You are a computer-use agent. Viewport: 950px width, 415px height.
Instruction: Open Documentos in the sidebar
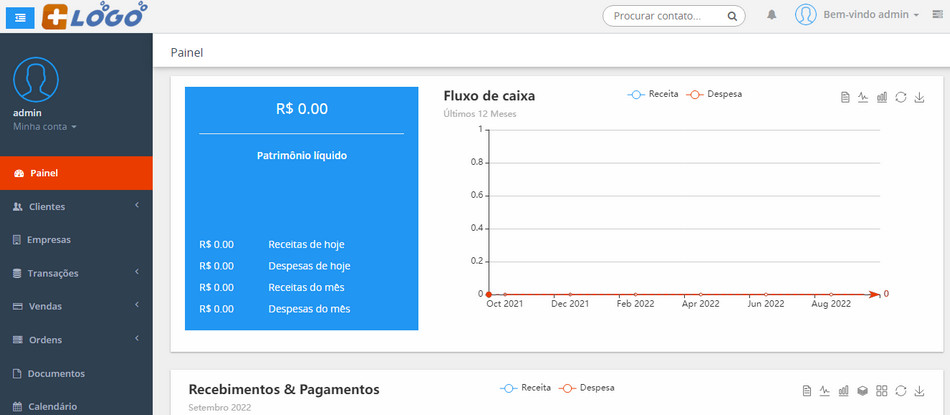76,373
